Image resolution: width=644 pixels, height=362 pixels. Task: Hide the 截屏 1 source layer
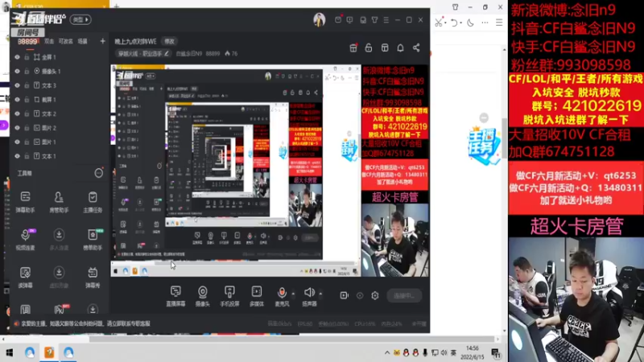[x=17, y=99]
